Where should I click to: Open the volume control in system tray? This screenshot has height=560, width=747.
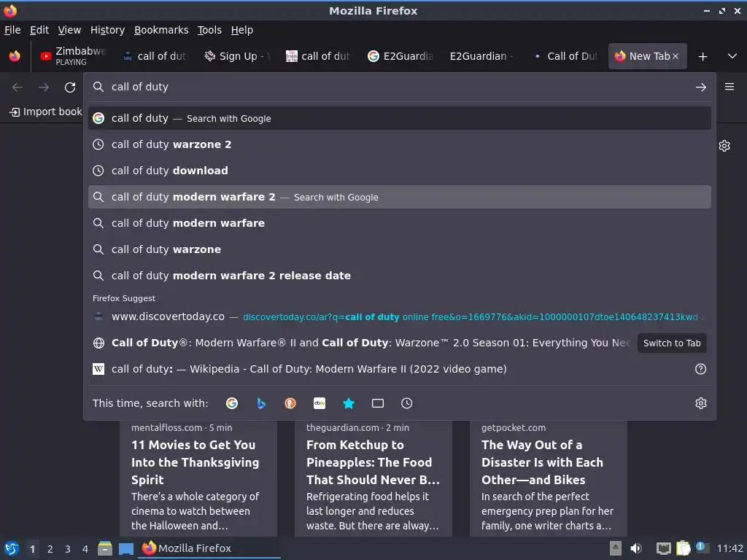coord(636,548)
